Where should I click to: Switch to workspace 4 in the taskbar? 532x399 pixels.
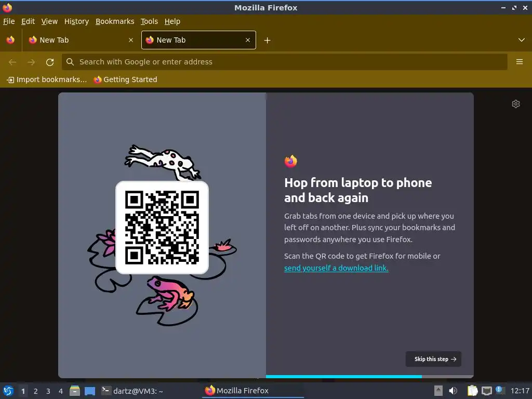pyautogui.click(x=61, y=391)
